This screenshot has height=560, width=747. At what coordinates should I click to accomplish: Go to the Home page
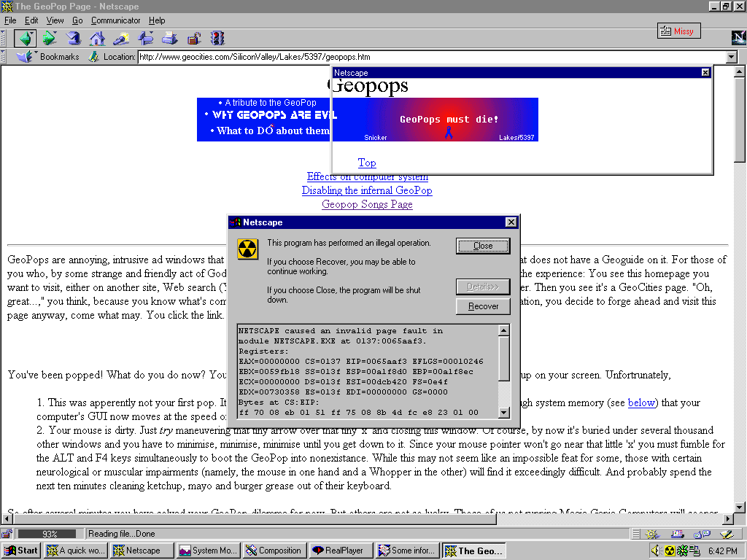pos(97,38)
